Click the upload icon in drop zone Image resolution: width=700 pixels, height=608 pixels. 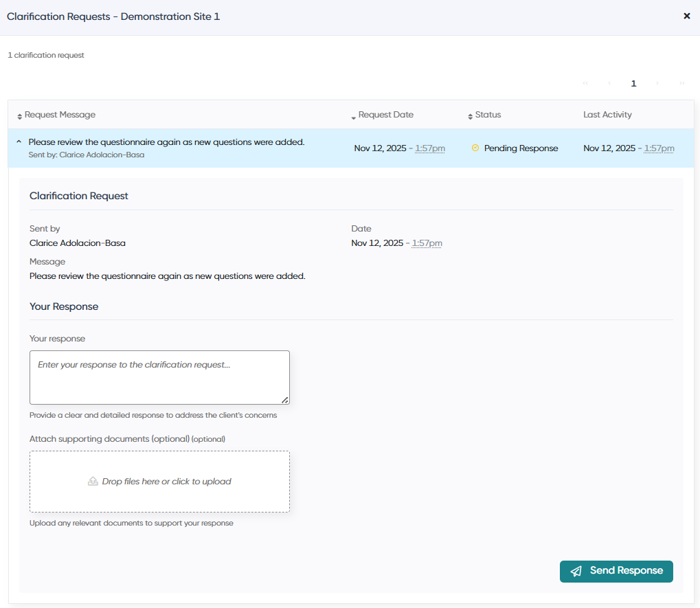click(93, 481)
